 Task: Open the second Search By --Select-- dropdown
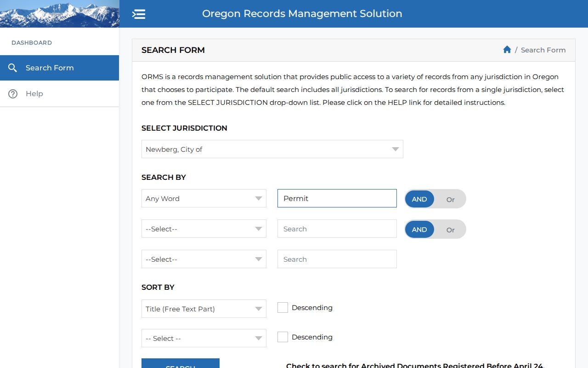(x=204, y=229)
